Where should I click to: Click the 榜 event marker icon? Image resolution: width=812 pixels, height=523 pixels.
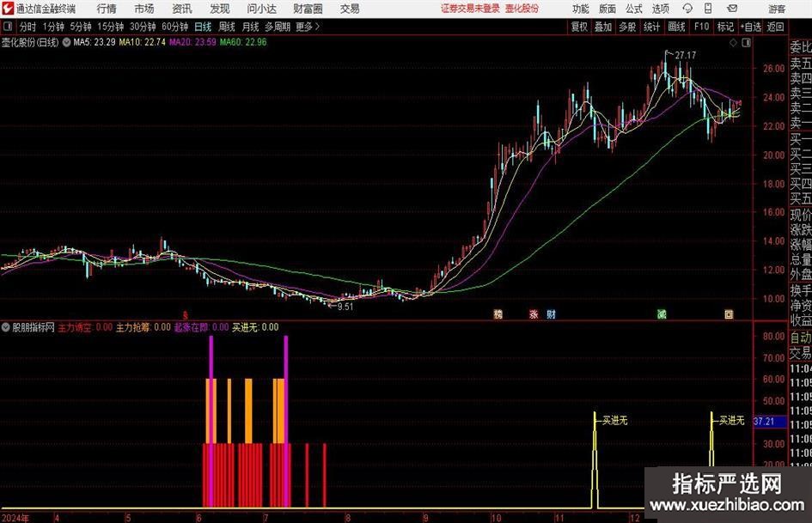click(498, 313)
